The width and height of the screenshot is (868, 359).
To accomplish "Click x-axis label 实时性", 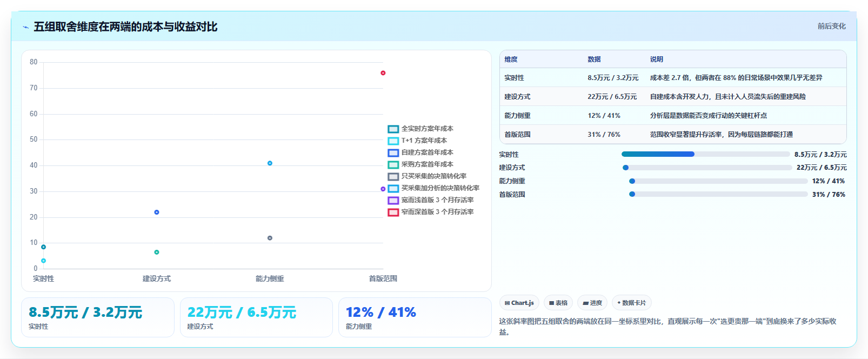I will 44,279.
